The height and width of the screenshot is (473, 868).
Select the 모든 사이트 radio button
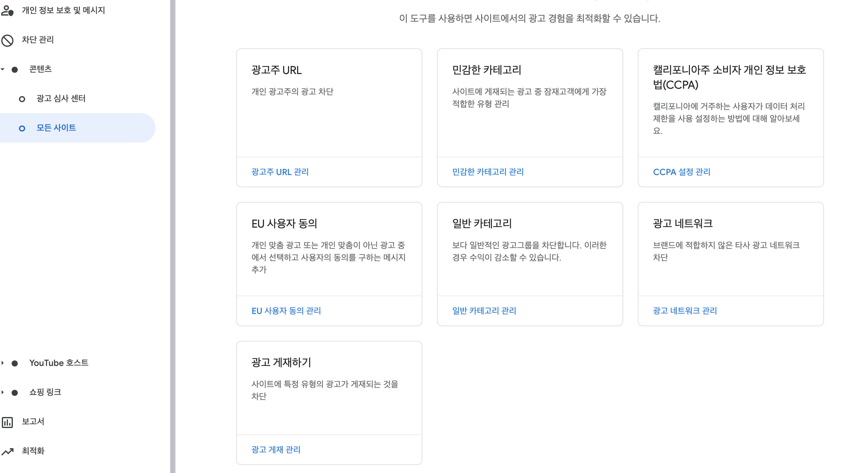click(x=22, y=128)
